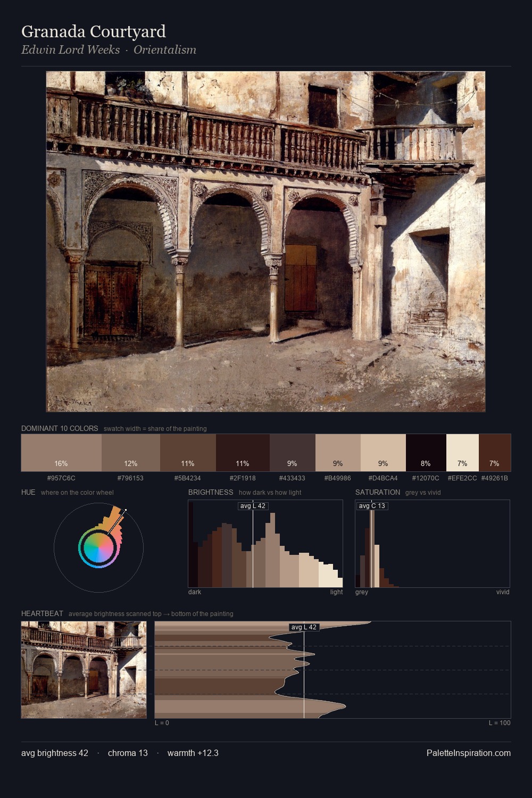Pick the #5B4234 brown swatch
Screen dimensions: 532x798
coord(188,453)
